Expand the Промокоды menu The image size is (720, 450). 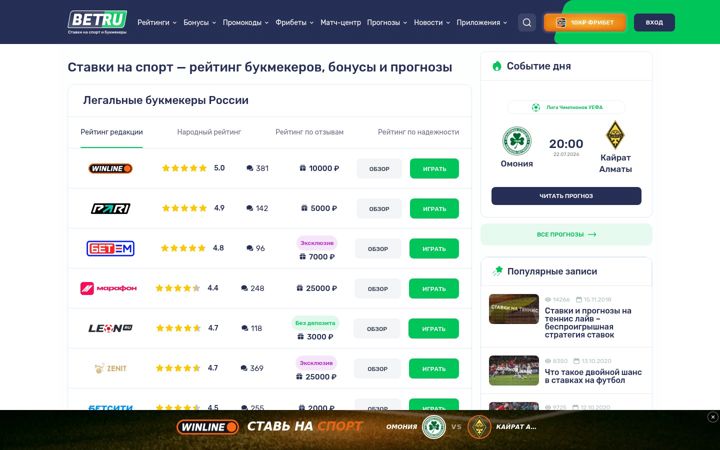point(245,22)
